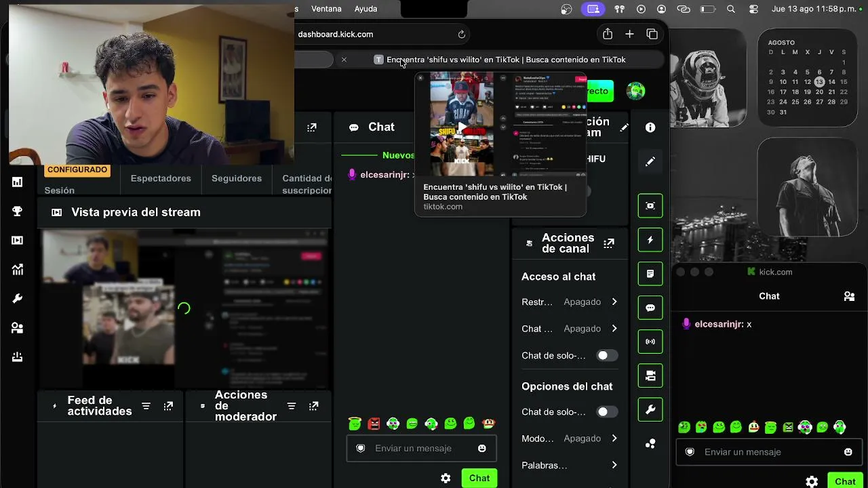The image size is (868, 488).
Task: Toggle the camera panel icon in right toolbar
Action: point(650,375)
